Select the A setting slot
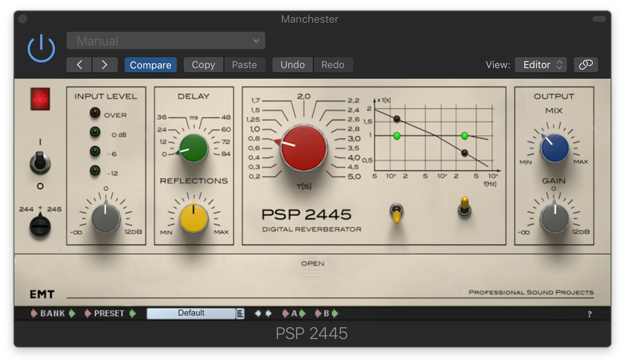 [x=294, y=313]
